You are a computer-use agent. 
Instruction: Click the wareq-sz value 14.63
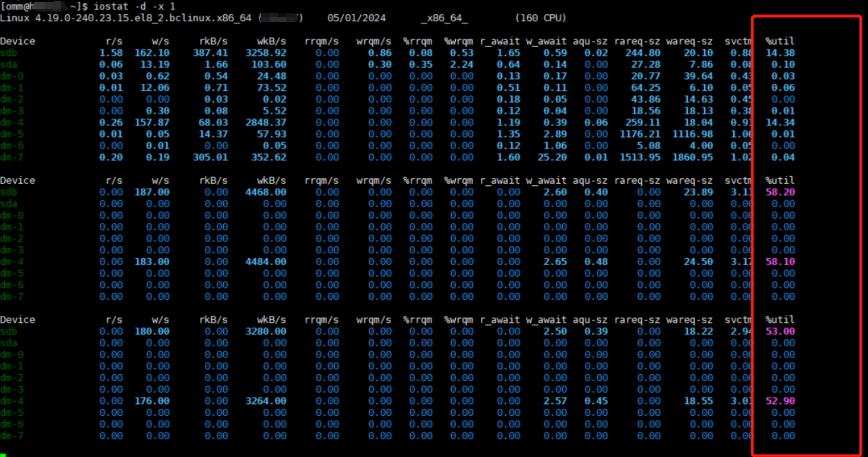tap(698, 99)
